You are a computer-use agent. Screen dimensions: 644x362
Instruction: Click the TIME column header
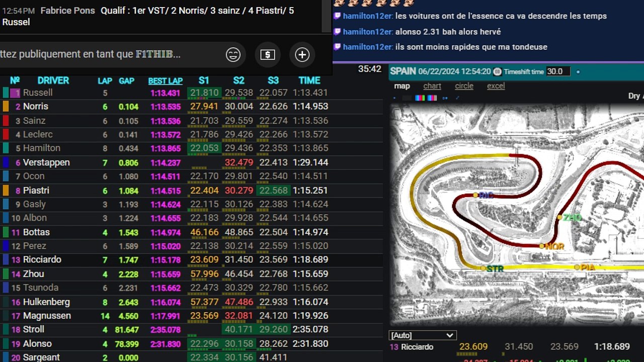309,80
